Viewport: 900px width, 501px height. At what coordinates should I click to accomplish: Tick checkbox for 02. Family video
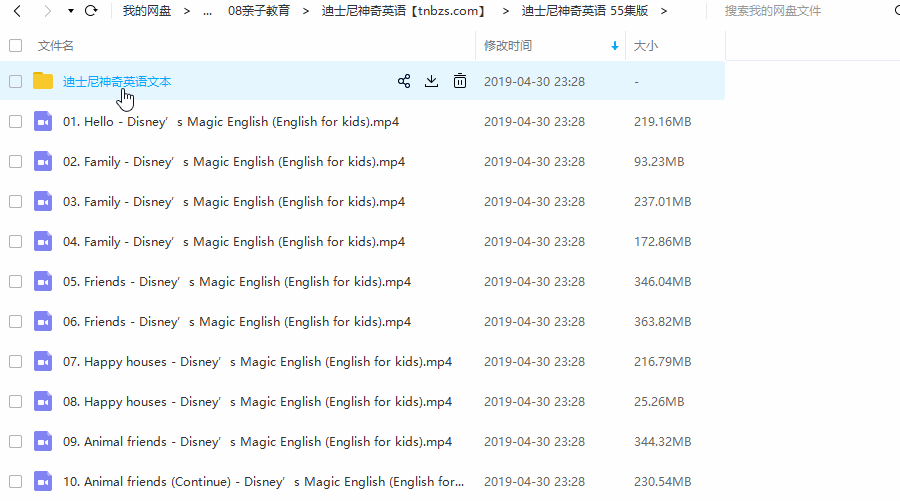[15, 162]
